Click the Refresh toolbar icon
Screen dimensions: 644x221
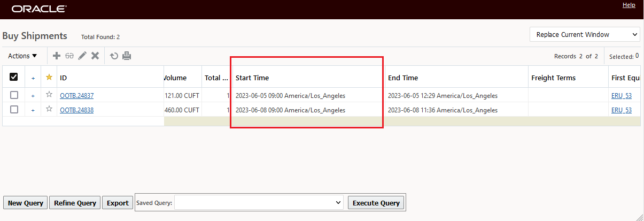coord(114,56)
